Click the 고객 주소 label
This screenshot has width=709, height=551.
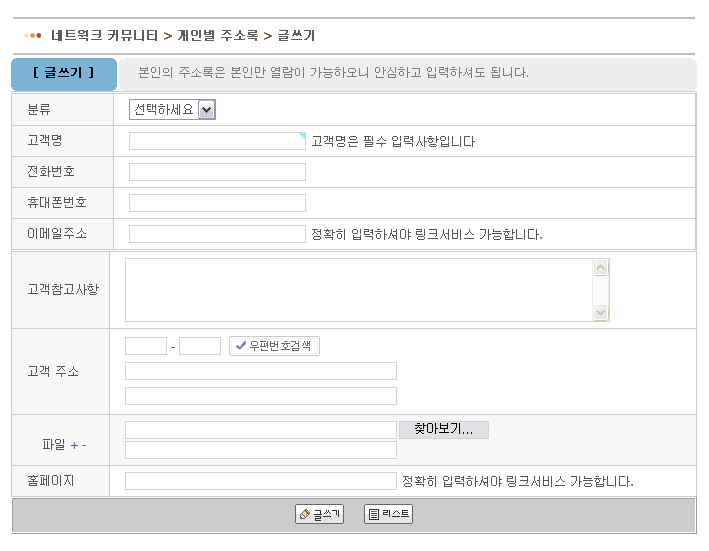53,372
